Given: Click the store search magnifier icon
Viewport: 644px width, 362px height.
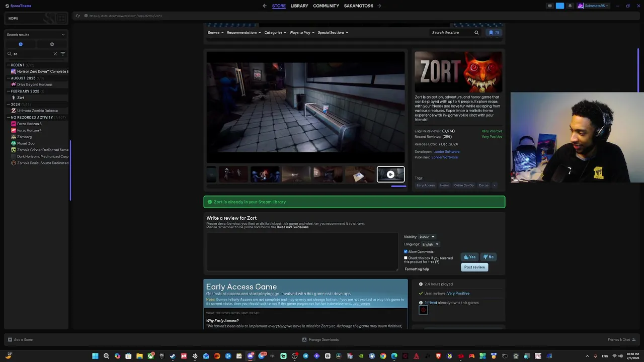Looking at the screenshot, I should [476, 33].
